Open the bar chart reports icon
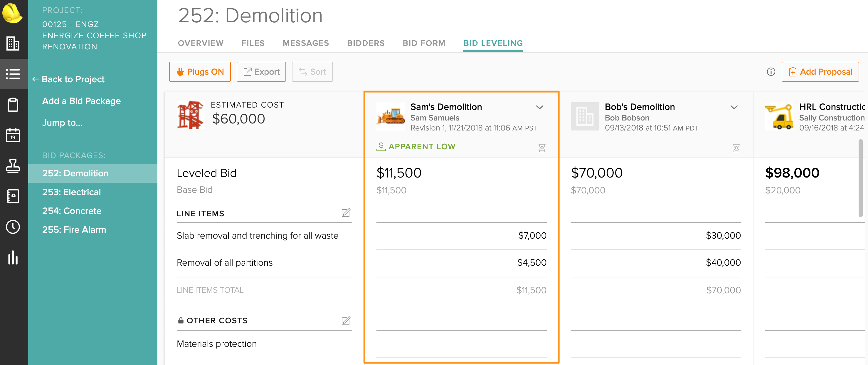Screen dimensions: 868x365 click(13, 257)
